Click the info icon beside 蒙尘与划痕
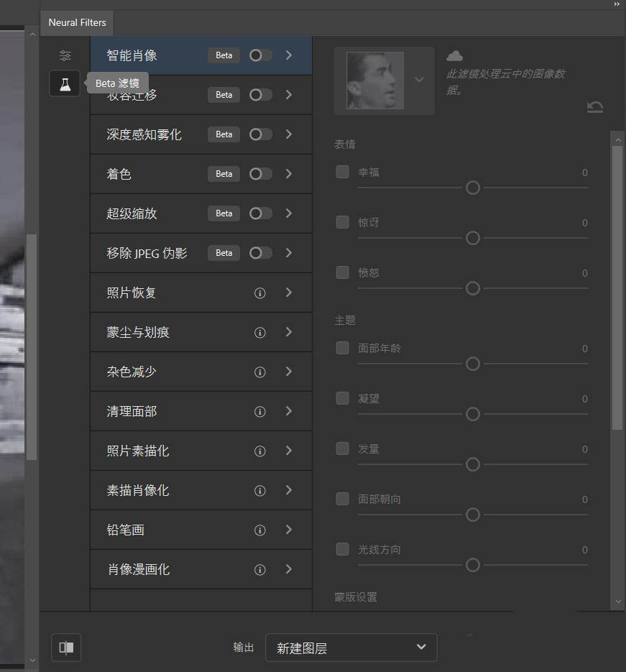626x672 pixels. click(x=259, y=332)
